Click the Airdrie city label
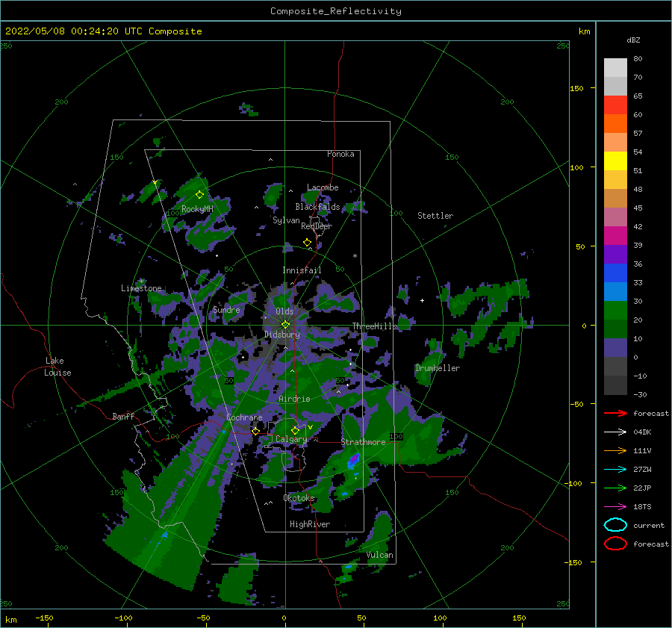This screenshot has width=672, height=628. pos(294,399)
